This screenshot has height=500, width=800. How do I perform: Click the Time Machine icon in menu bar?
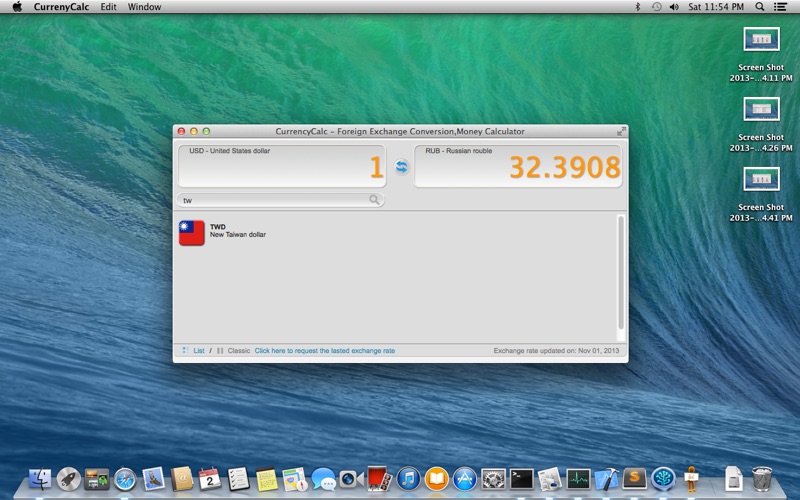[657, 7]
